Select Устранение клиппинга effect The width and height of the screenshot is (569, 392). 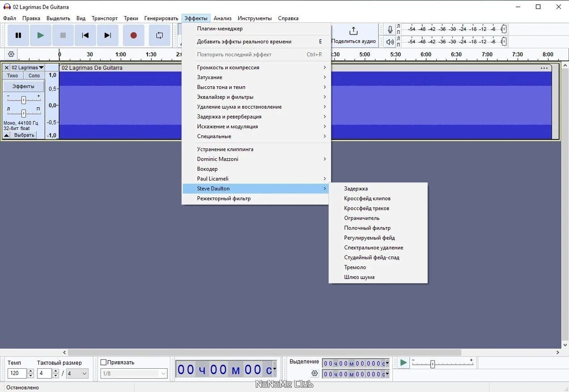click(x=256, y=149)
